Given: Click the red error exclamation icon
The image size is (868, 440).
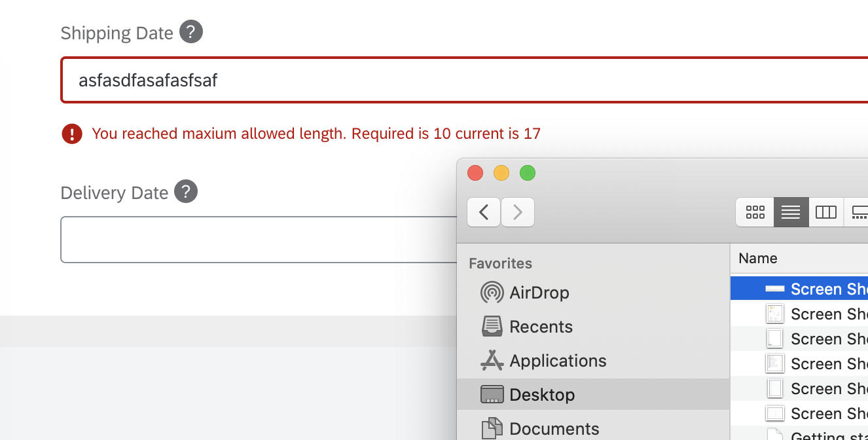Looking at the screenshot, I should [x=72, y=133].
